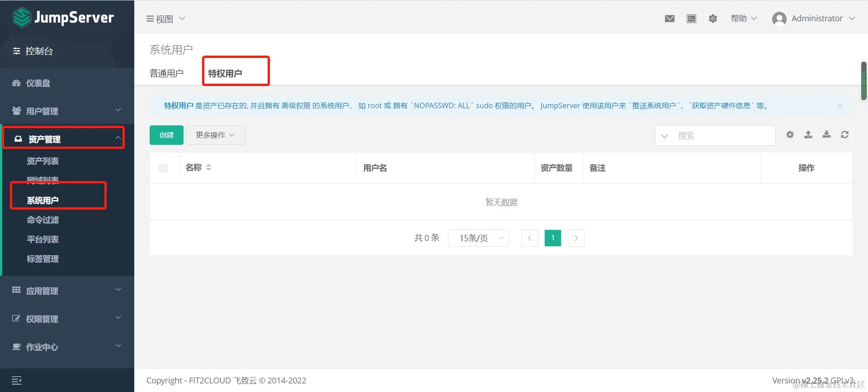Collapse sidebar with bottom menu icon
The image size is (868, 392).
[x=17, y=381]
